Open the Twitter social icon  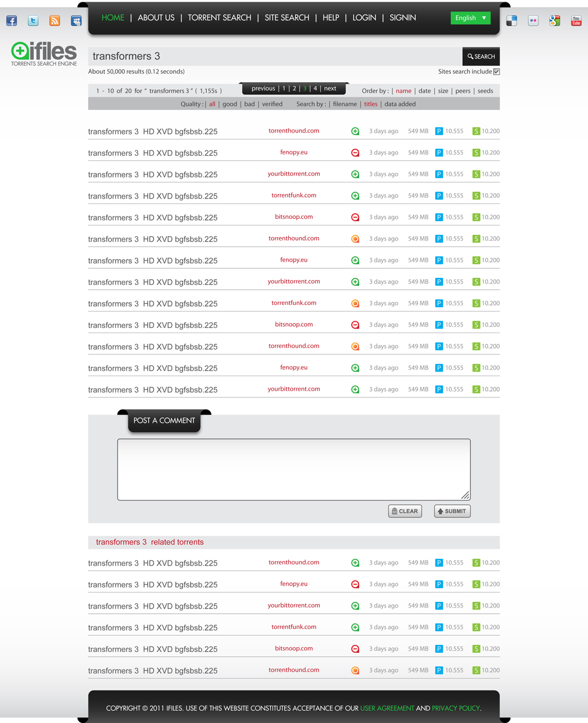(x=33, y=21)
